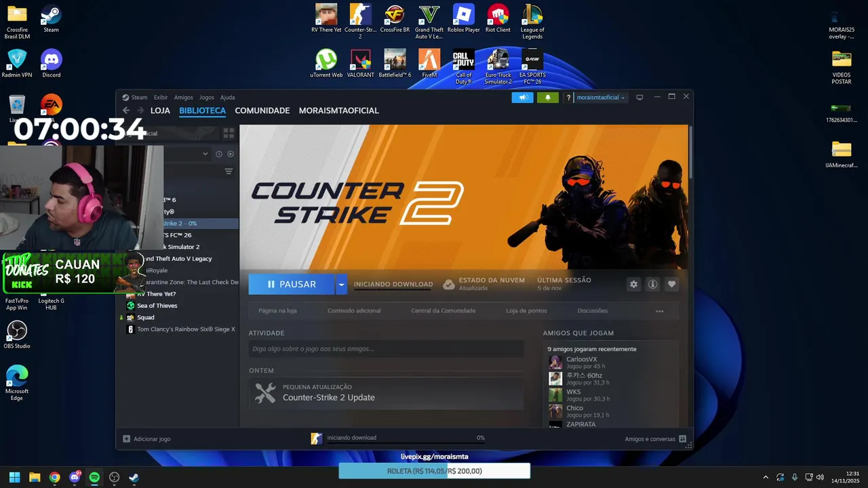Image resolution: width=868 pixels, height=488 pixels.
Task: Open library advanced filter options icon
Action: 229,171
